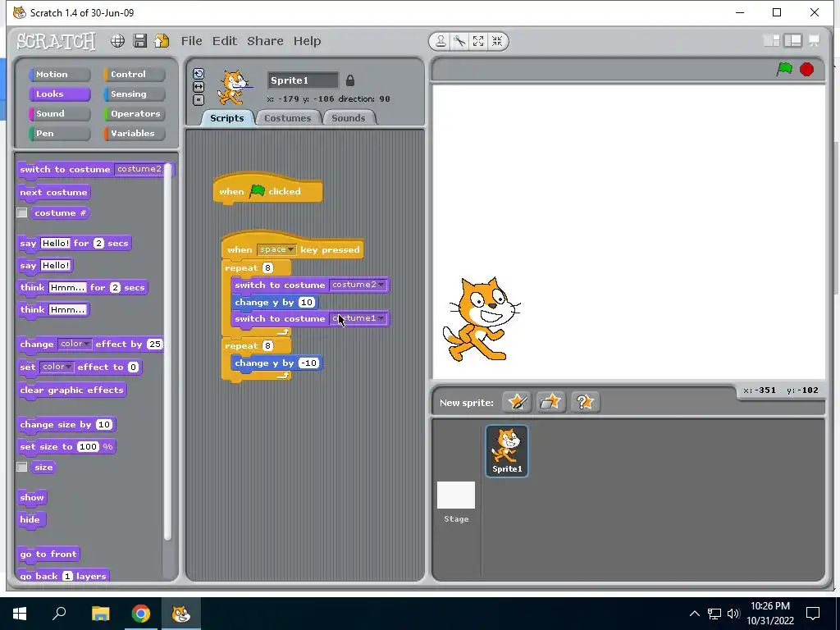Open color dropdown in change effect block
This screenshot has width=840, height=630.
point(75,344)
